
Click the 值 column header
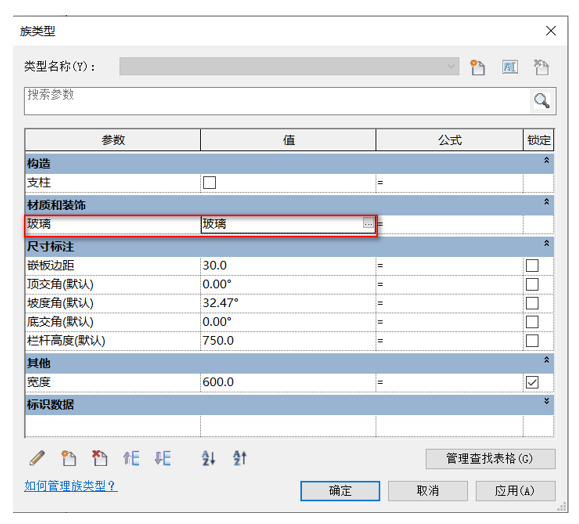tap(288, 140)
